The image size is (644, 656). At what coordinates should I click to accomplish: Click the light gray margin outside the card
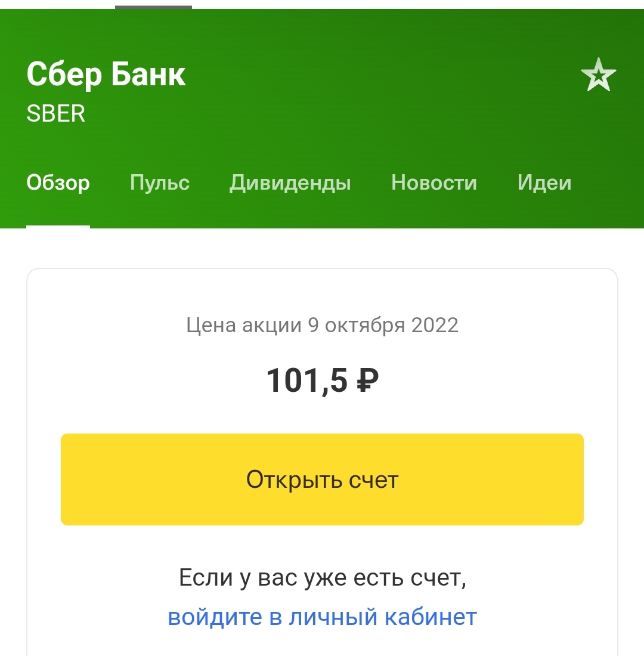pos(12,417)
